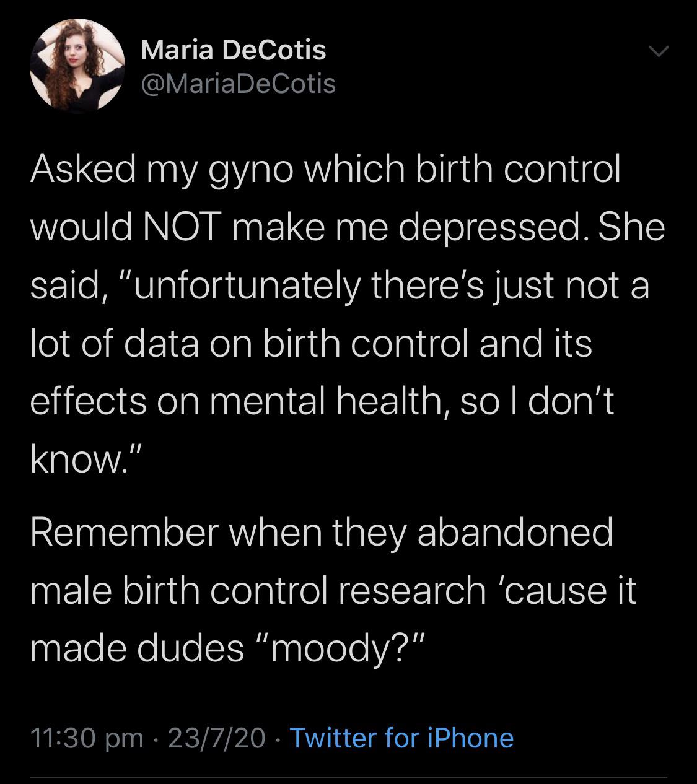Select the 23/7/20 tweet date
Image resolution: width=697 pixels, height=784 pixels.
coord(216,738)
